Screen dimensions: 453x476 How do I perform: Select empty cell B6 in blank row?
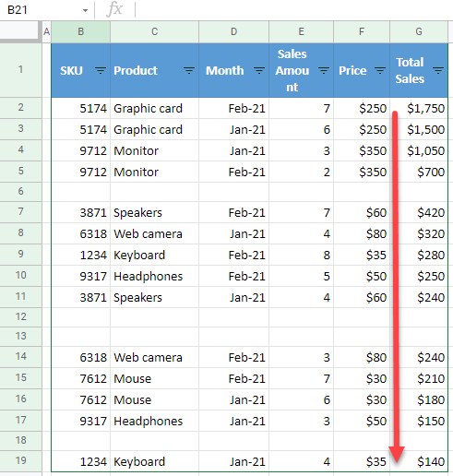coord(81,192)
